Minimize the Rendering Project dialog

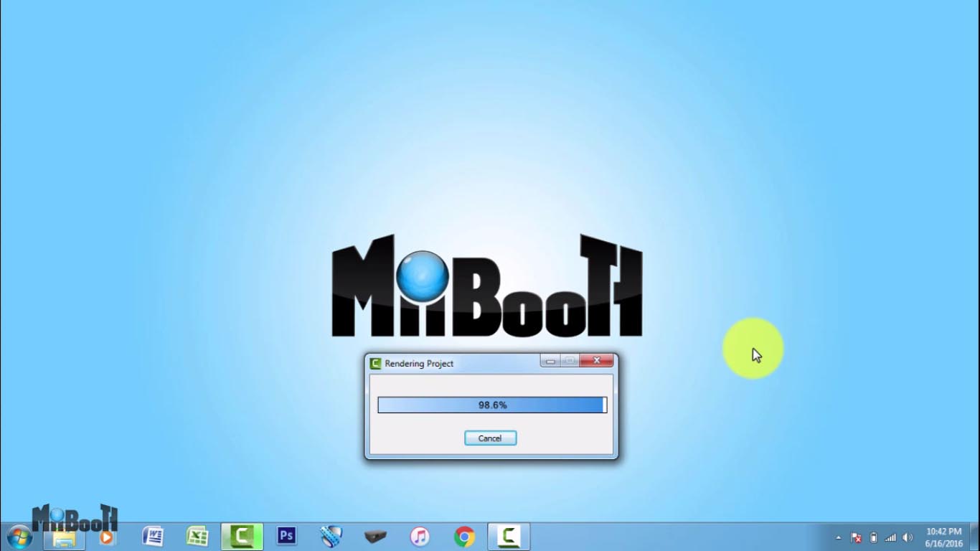(550, 361)
